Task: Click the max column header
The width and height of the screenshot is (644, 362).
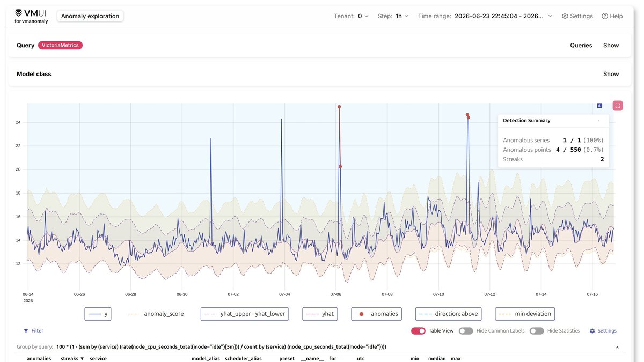Action: 456,358
